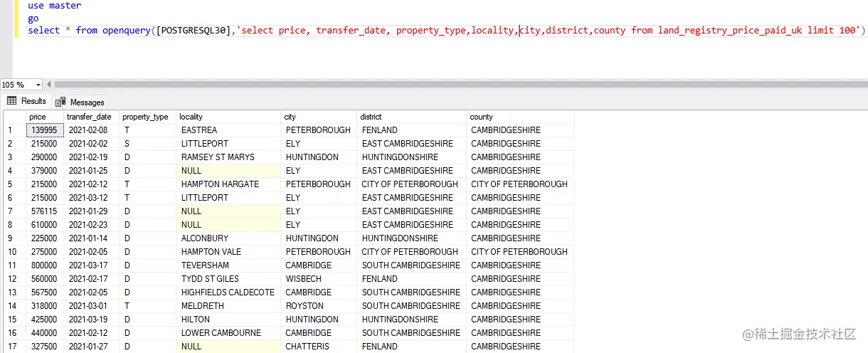
Task: Click price cell 318000
Action: pos(45,306)
